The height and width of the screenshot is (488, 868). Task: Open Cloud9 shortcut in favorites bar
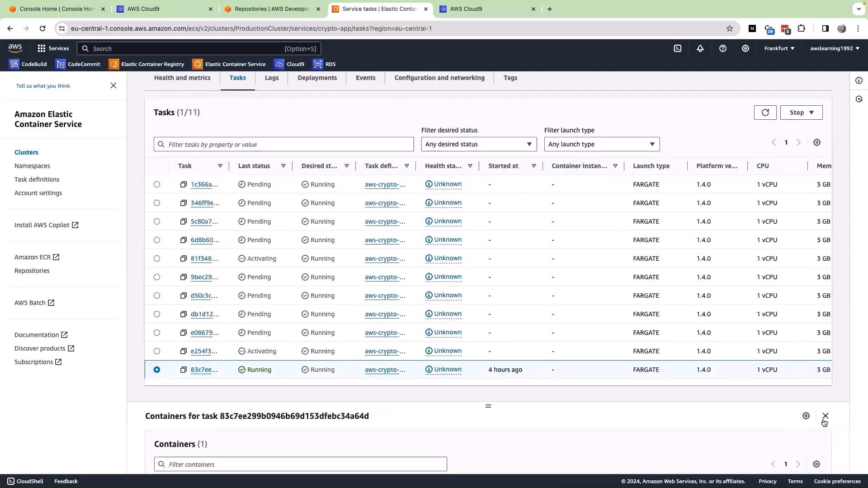click(x=289, y=64)
